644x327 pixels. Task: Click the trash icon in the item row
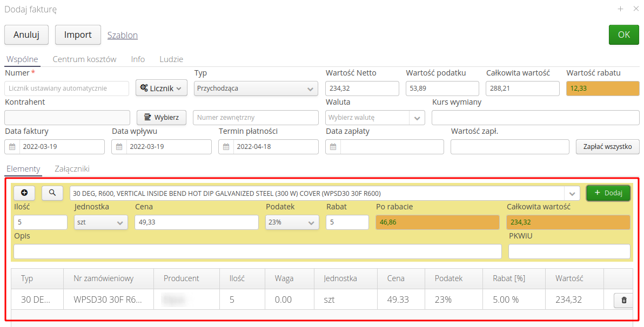(624, 299)
